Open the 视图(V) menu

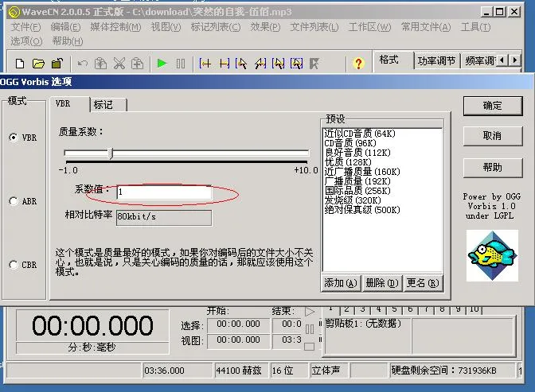click(x=166, y=27)
